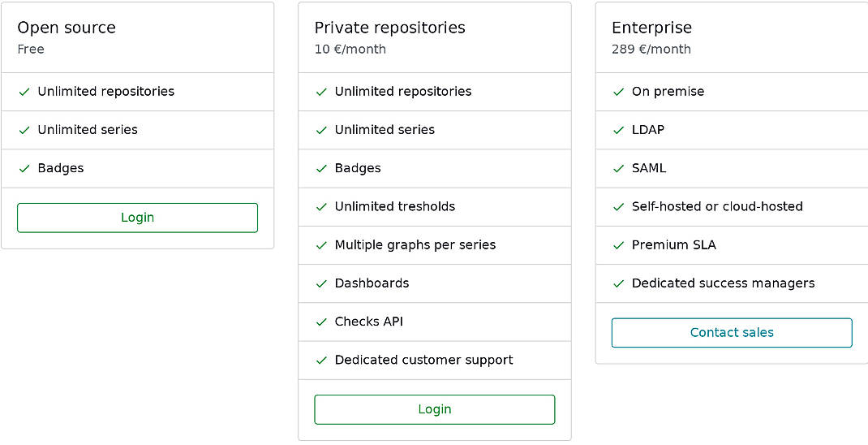Select the Private repositories plan title
Image resolution: width=868 pixels, height=445 pixels.
pyautogui.click(x=389, y=28)
